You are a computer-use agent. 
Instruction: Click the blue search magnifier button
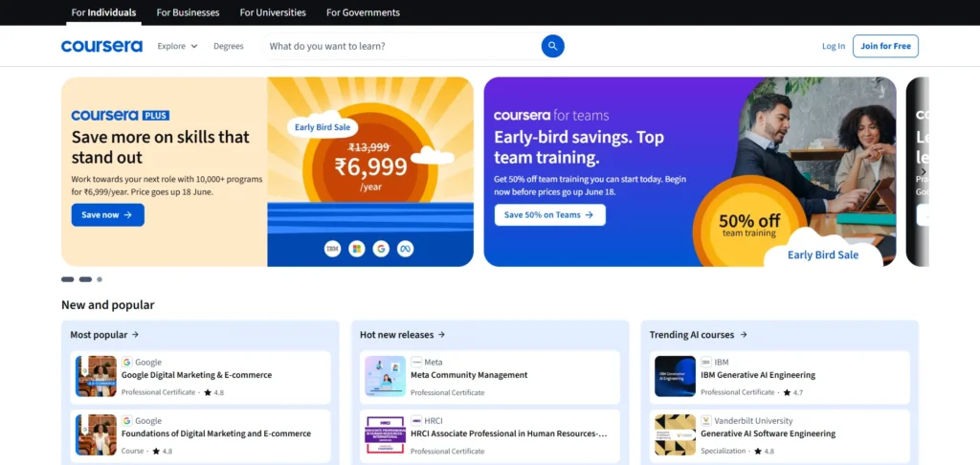click(x=552, y=46)
